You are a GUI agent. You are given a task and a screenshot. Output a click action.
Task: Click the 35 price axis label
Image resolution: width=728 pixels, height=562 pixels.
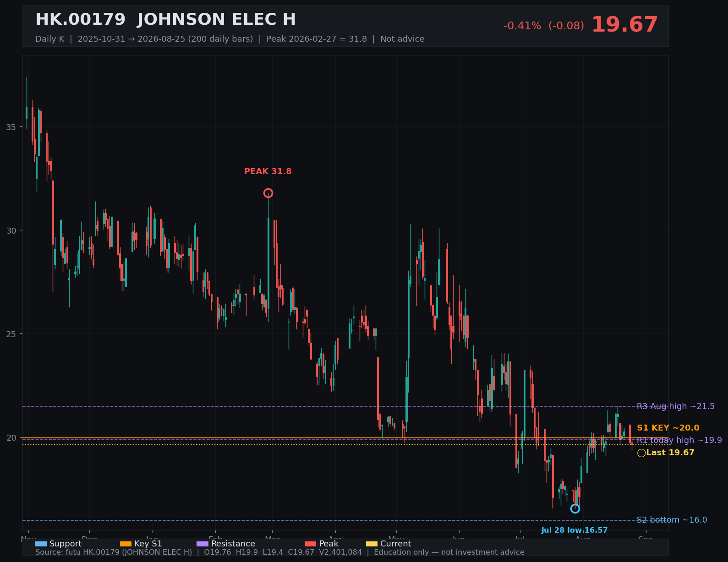pyautogui.click(x=11, y=127)
